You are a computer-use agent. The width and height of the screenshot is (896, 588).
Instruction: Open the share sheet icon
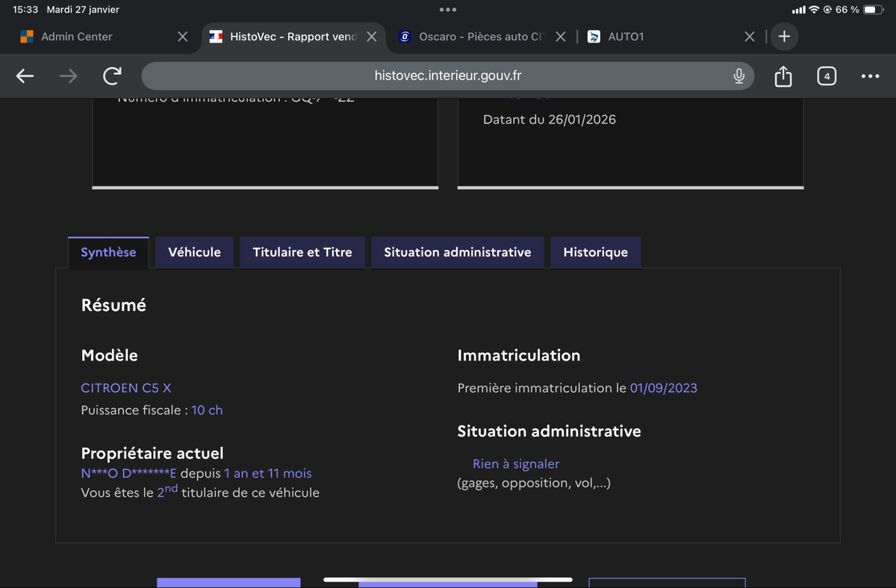pyautogui.click(x=783, y=75)
